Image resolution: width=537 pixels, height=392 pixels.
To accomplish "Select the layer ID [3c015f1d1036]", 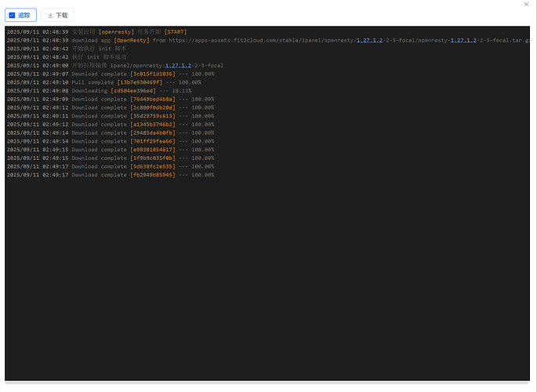I will (153, 74).
